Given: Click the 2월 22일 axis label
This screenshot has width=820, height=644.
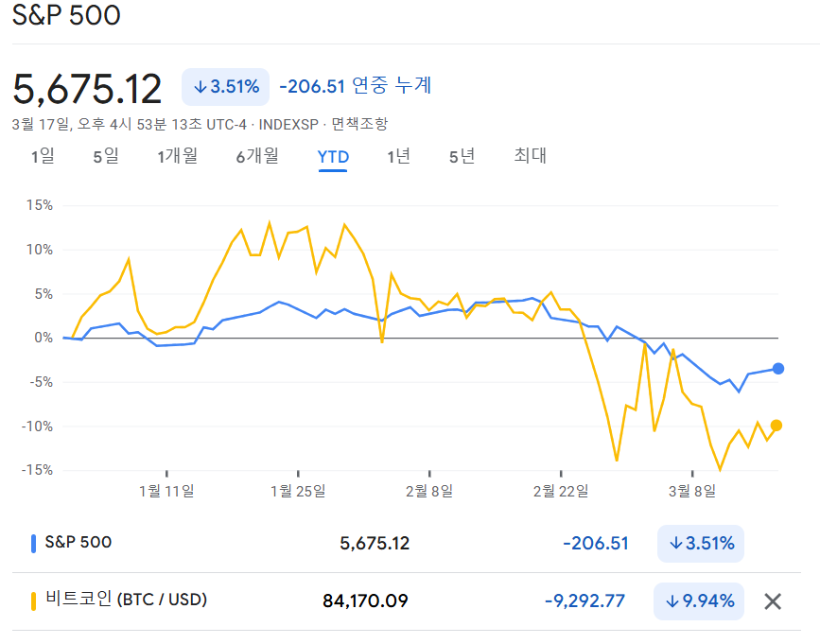Looking at the screenshot, I should pyautogui.click(x=561, y=491).
